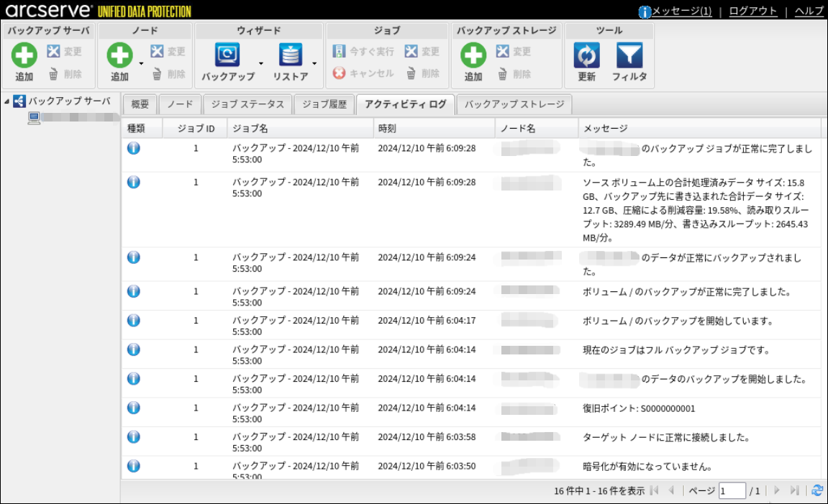Click the page number input field
The height and width of the screenshot is (504, 828).
[732, 491]
